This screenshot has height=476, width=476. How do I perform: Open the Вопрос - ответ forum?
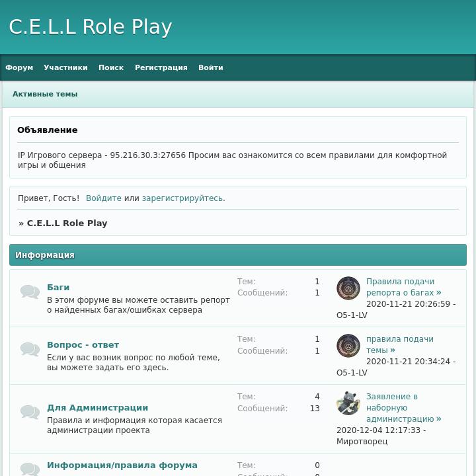[x=83, y=345]
